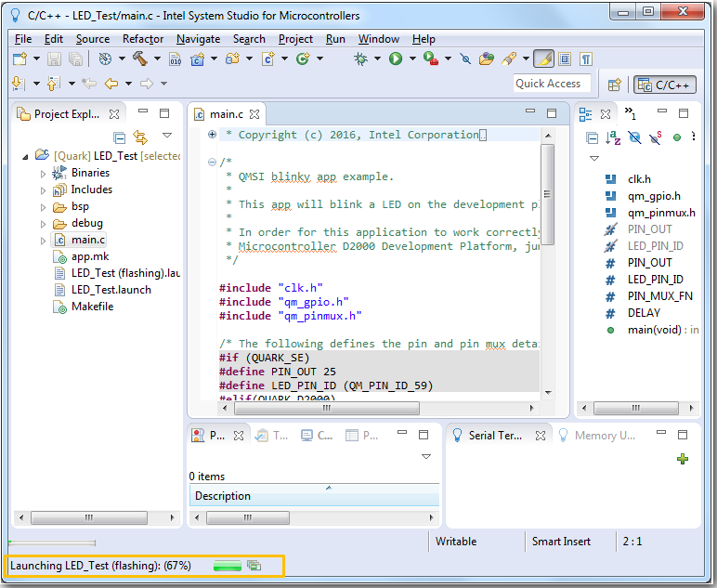Toggle Mark Occurrences highlighter button
The height and width of the screenshot is (588, 717).
[543, 59]
